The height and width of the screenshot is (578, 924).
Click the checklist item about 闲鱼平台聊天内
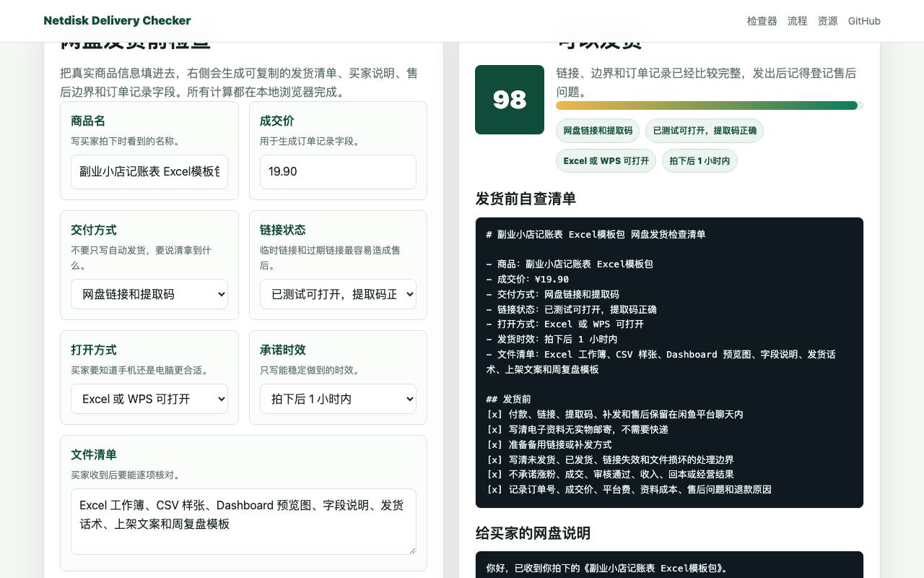point(614,415)
